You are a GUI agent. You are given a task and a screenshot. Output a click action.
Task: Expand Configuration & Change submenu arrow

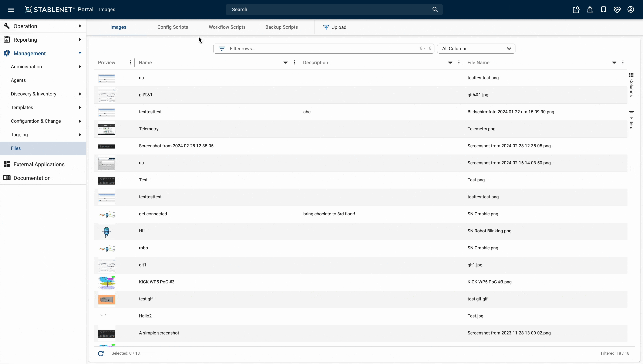point(80,121)
